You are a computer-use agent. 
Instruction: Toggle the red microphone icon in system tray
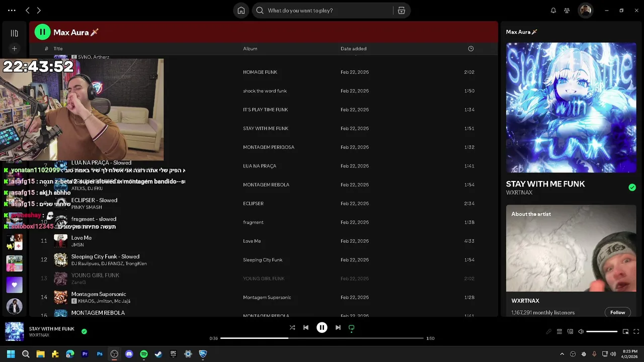pos(594,354)
